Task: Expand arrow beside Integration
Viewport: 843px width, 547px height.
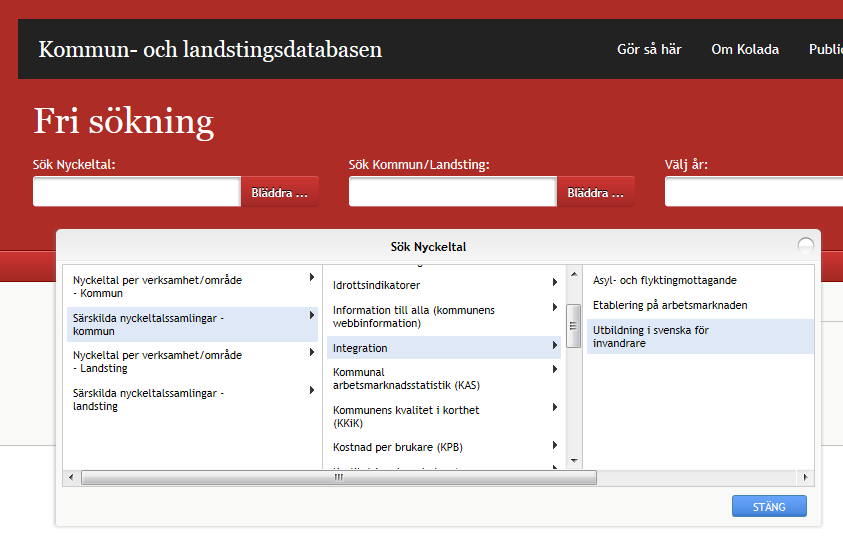Action: click(x=555, y=345)
